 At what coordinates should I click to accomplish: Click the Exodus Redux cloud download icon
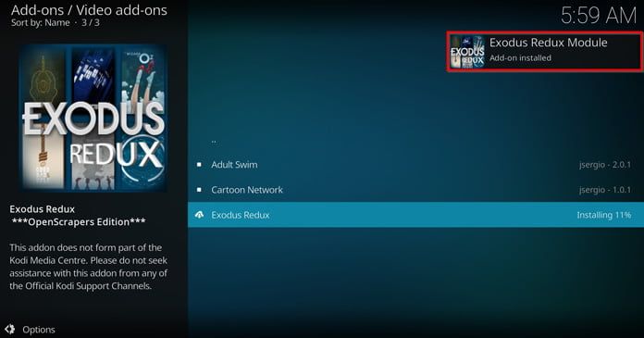coord(199,215)
